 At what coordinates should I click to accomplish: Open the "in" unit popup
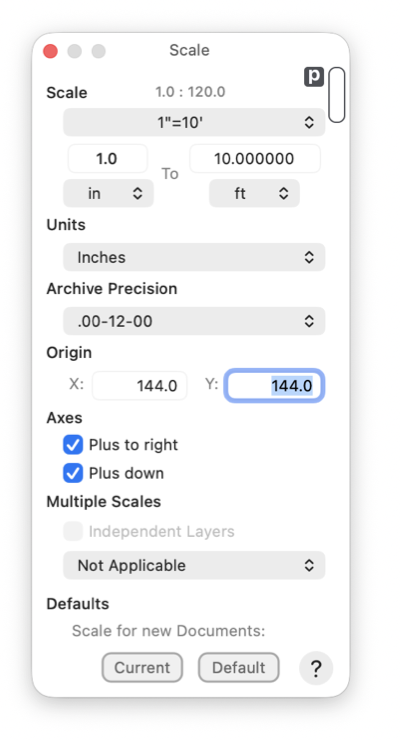click(x=108, y=193)
